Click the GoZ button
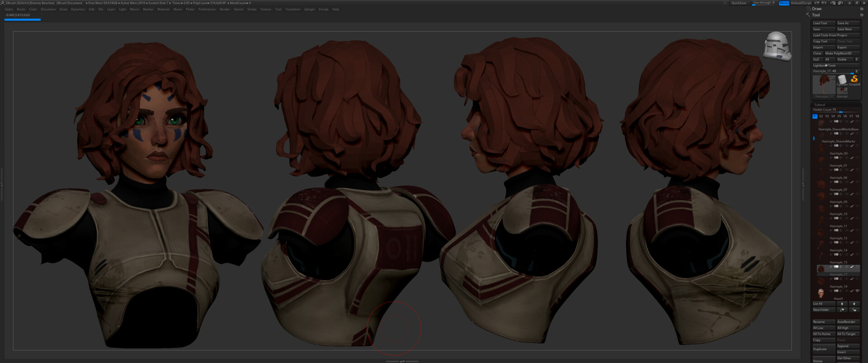The height and width of the screenshot is (363, 868). click(x=818, y=59)
